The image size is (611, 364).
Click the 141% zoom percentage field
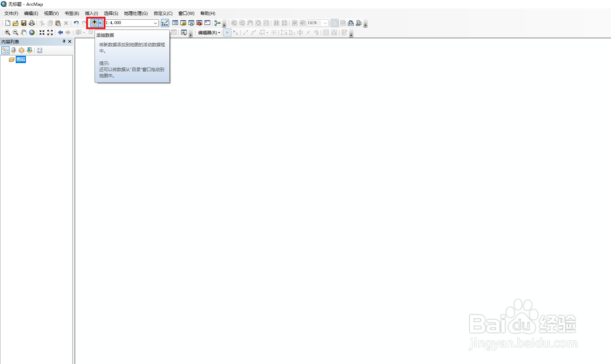click(x=314, y=23)
